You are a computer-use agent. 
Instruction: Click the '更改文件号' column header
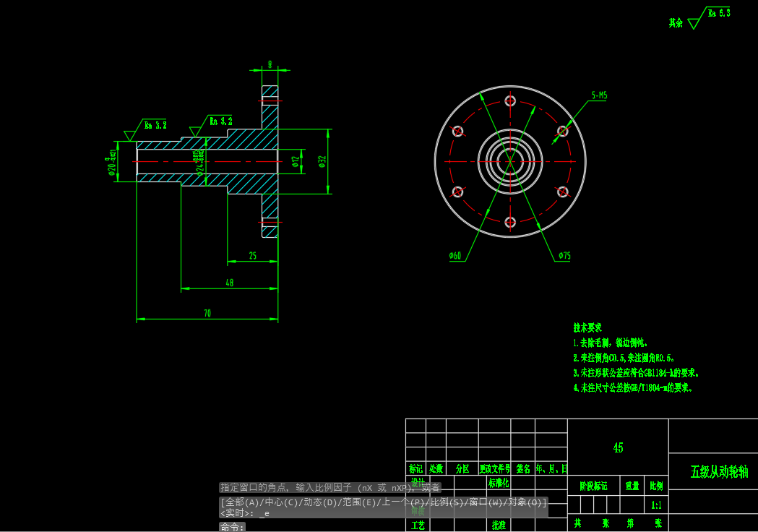coord(494,468)
